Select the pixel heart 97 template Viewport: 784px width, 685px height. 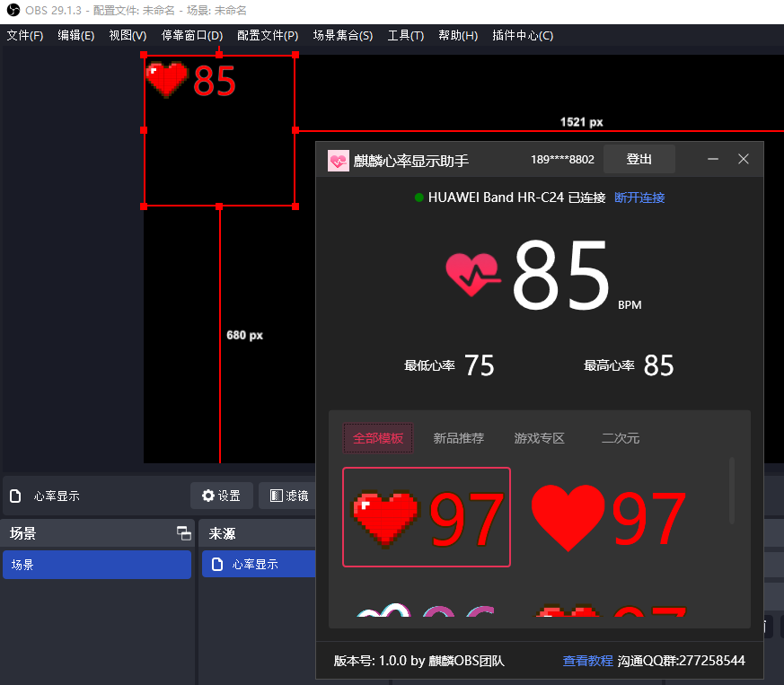(427, 517)
